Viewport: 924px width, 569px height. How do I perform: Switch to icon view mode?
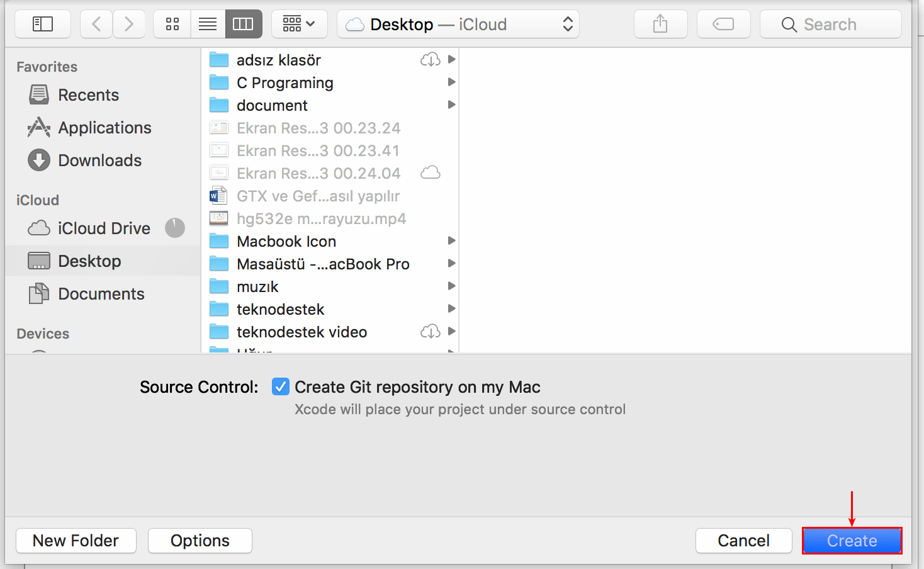(172, 24)
